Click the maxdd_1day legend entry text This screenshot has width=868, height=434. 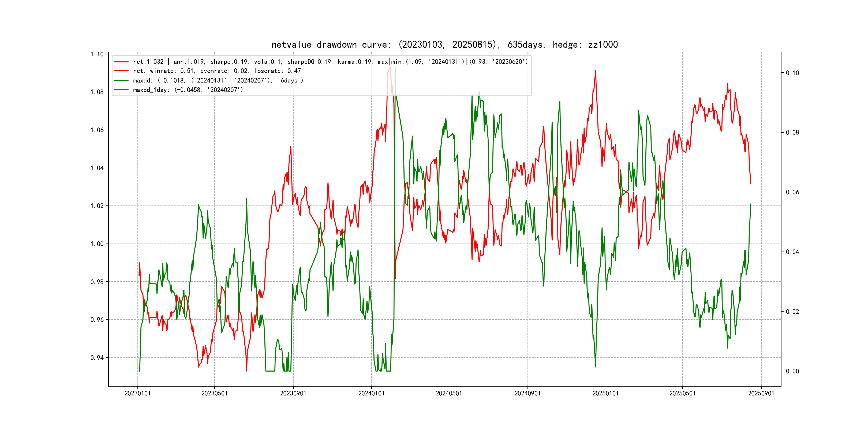click(188, 90)
